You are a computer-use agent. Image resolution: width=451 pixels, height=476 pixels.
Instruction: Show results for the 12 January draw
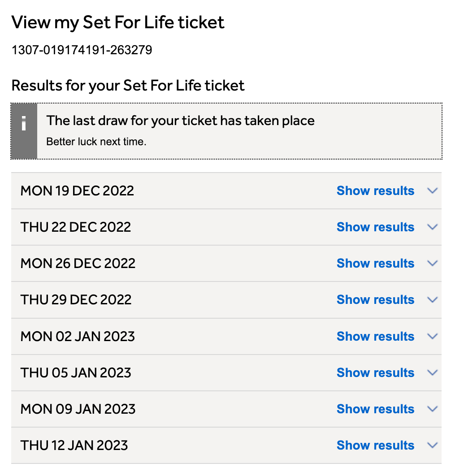375,445
